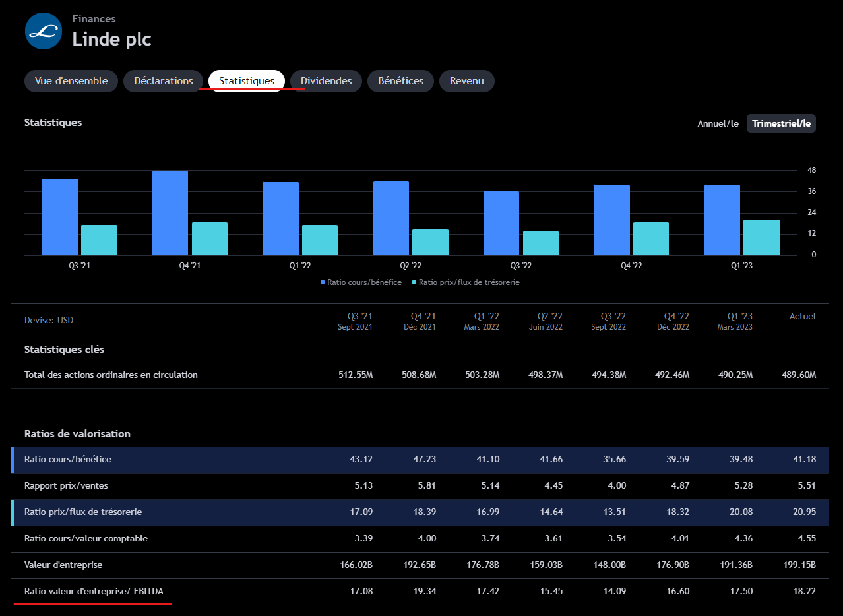Click Ratio cours/valeur comptable row label
The height and width of the screenshot is (616, 843).
click(x=86, y=539)
